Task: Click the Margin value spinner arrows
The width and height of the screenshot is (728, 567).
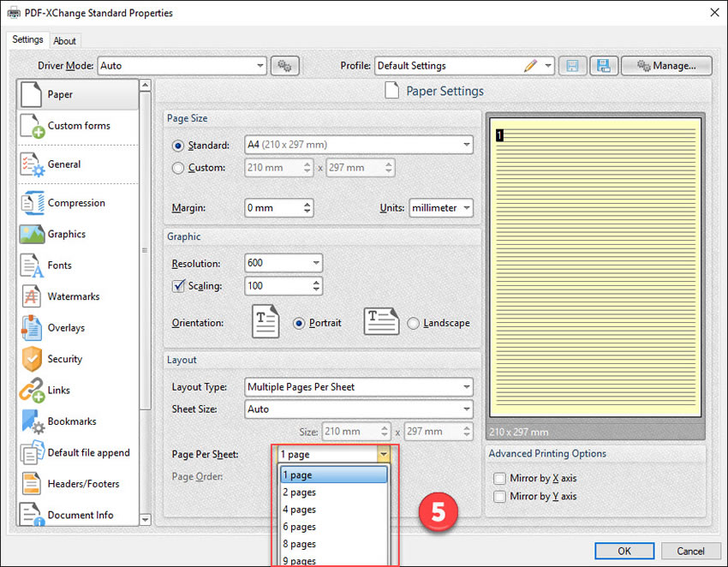Action: [307, 207]
